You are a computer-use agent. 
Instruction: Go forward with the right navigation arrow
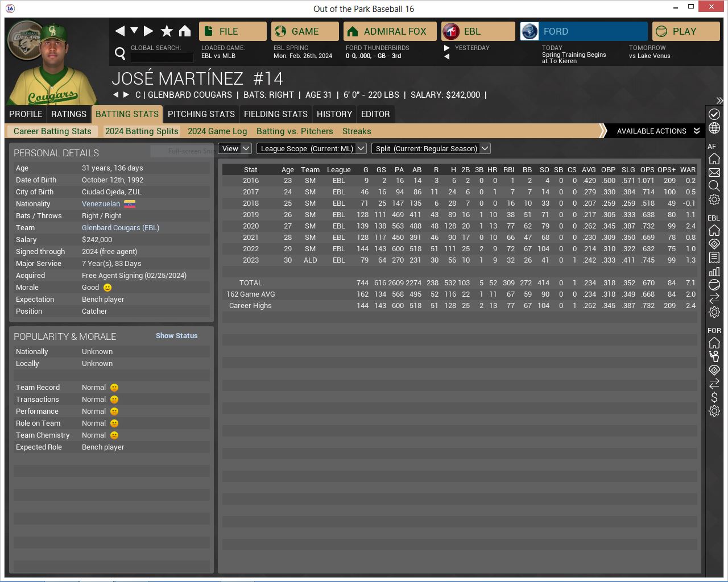pos(148,31)
